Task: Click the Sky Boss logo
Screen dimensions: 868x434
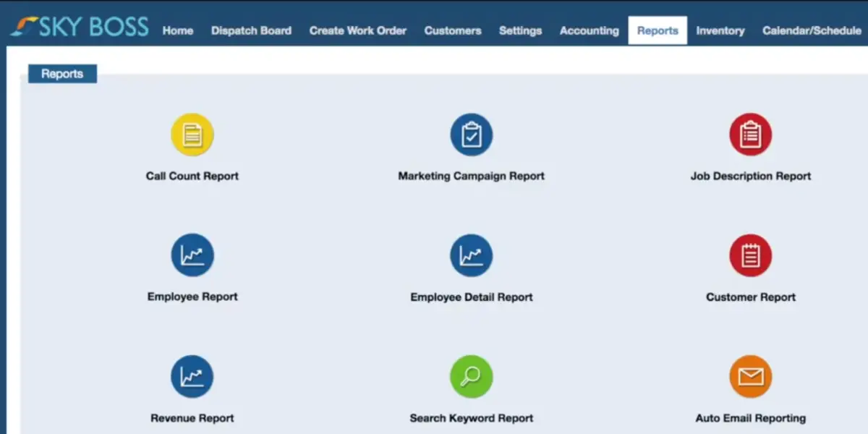Action: [80, 27]
